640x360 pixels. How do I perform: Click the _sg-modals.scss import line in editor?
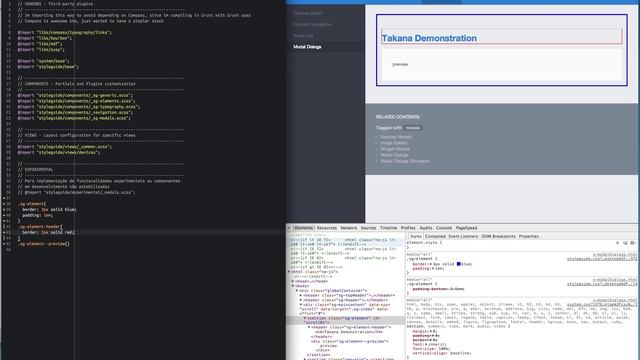[x=74, y=118]
